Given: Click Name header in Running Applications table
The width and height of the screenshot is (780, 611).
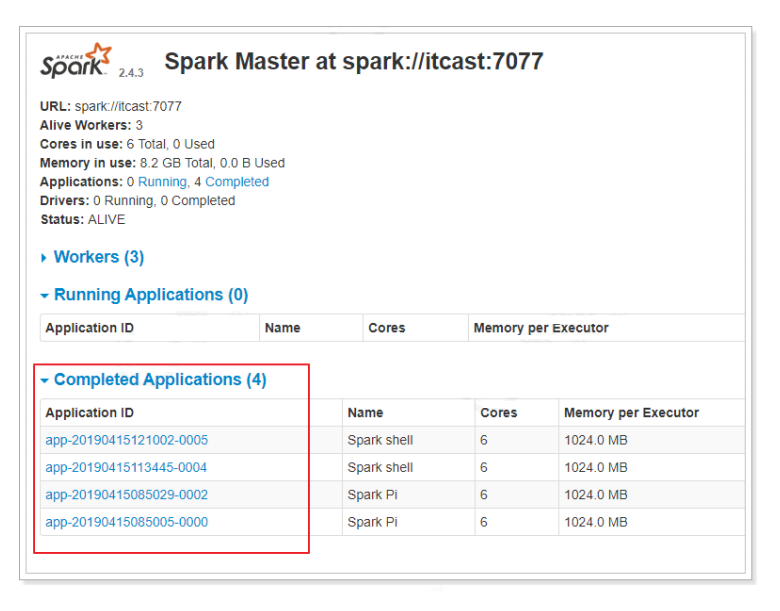Looking at the screenshot, I should tap(283, 328).
